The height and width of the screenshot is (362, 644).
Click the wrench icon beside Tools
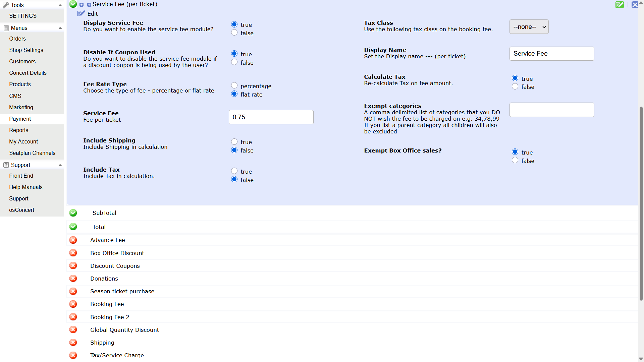[x=6, y=5]
